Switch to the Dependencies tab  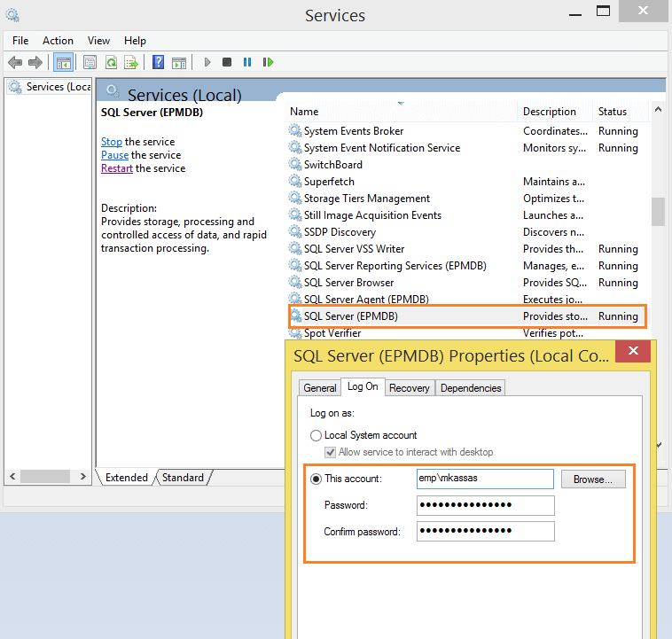471,388
